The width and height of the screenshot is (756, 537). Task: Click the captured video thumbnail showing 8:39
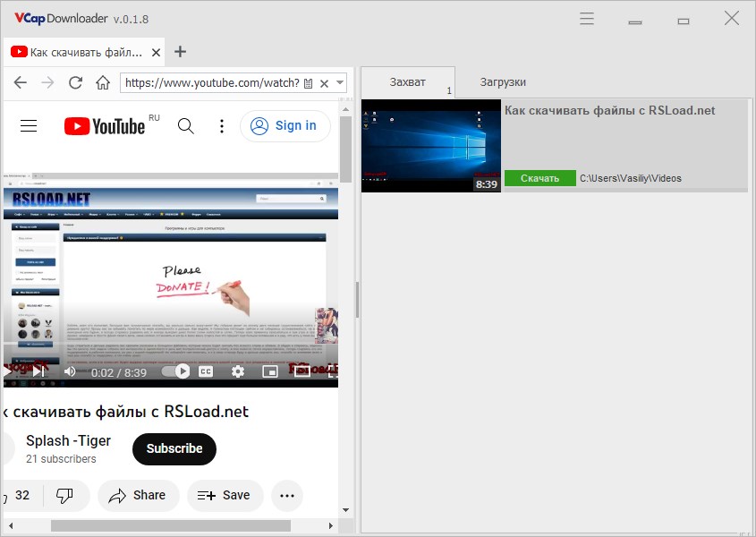coord(430,145)
